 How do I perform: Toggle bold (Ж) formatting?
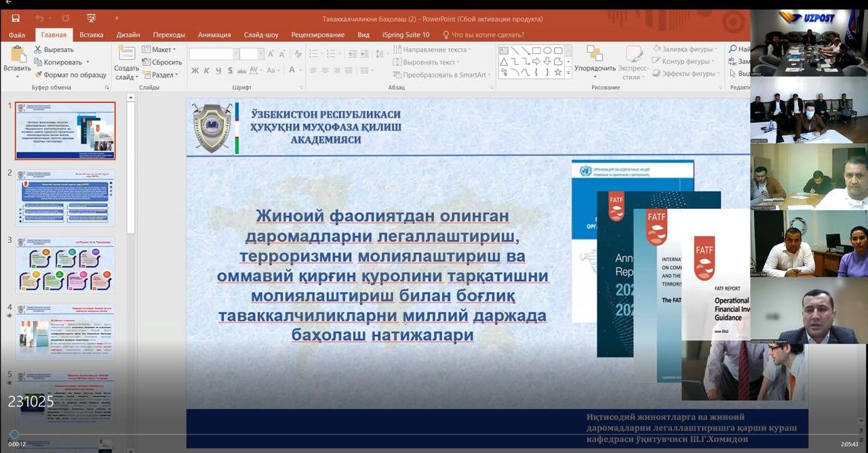(195, 71)
